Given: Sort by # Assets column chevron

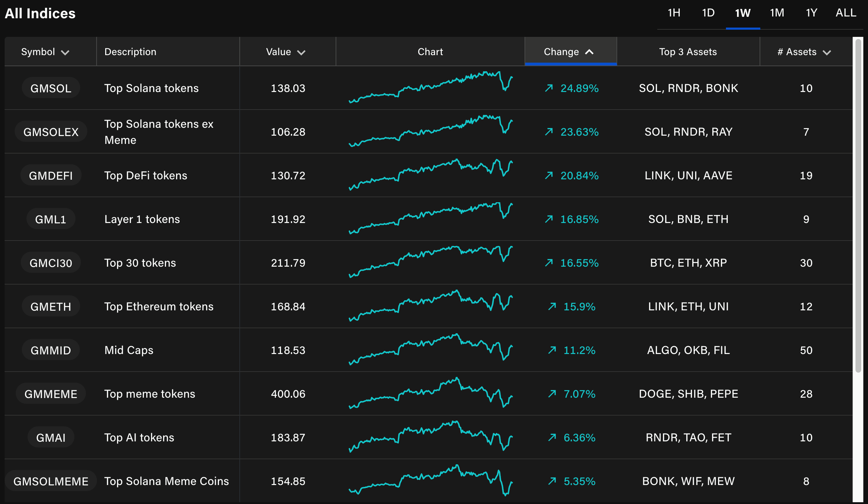Looking at the screenshot, I should (x=826, y=53).
